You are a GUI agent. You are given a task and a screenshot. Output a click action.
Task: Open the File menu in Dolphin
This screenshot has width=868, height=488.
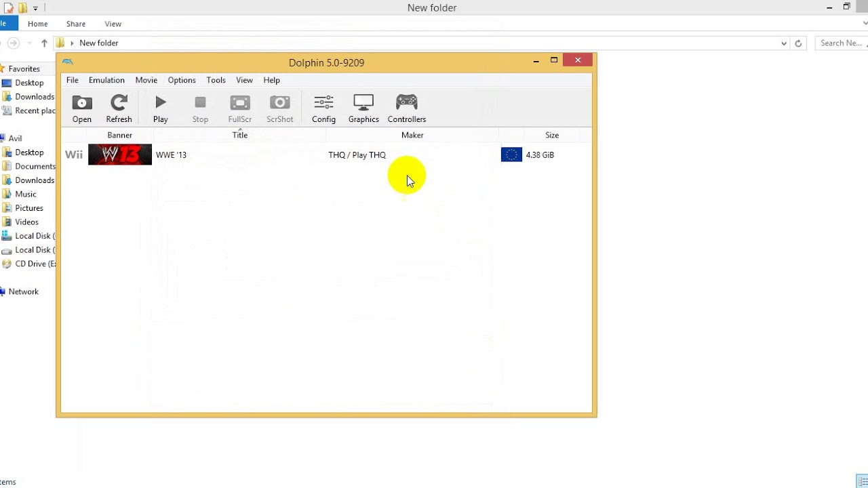coord(73,80)
